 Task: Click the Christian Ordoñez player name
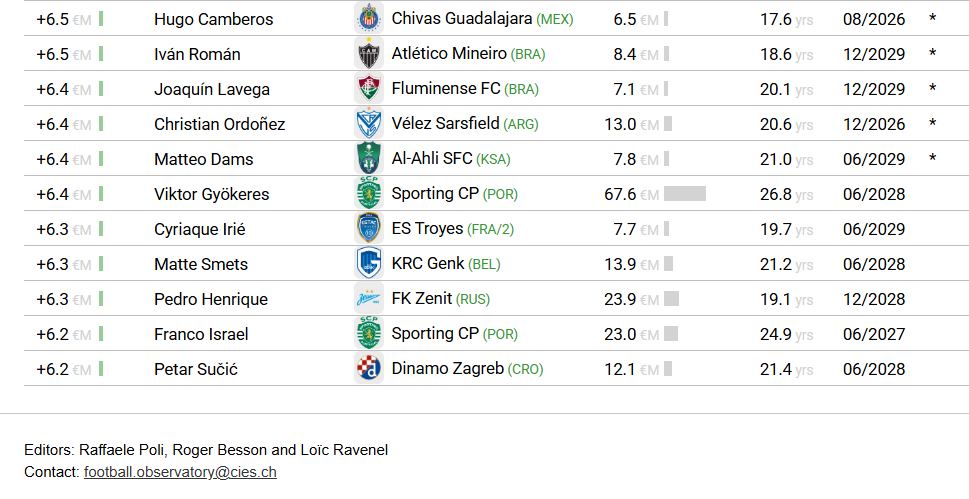(x=219, y=124)
